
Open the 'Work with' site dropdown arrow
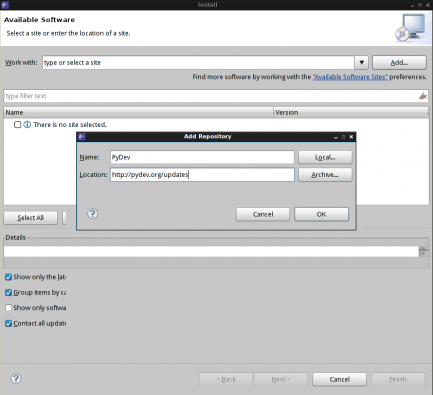pos(361,63)
